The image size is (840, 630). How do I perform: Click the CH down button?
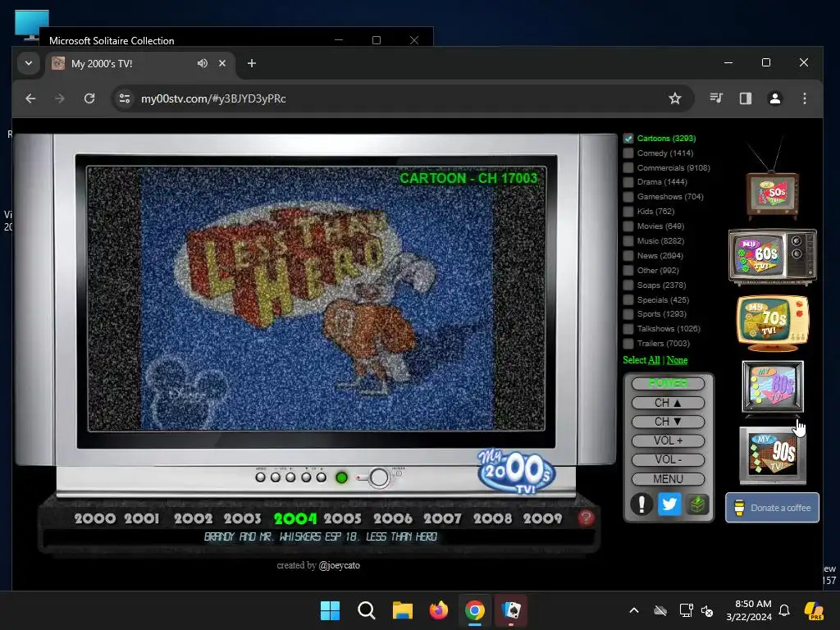tap(668, 422)
